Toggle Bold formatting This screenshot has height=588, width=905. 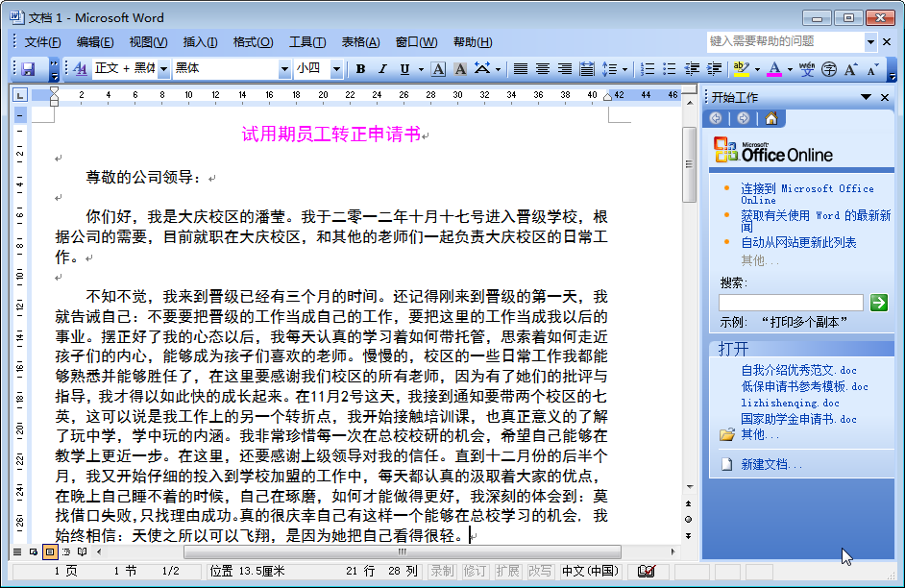coord(360,69)
